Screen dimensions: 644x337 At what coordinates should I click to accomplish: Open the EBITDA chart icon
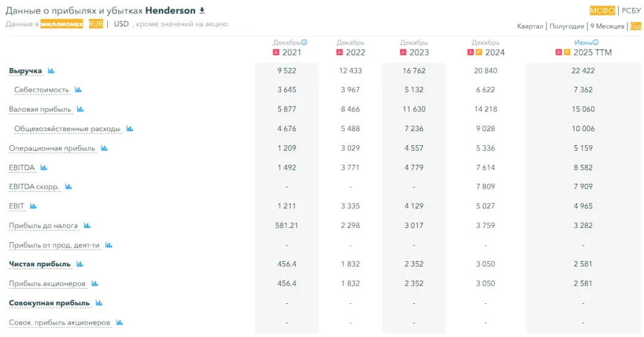(x=44, y=167)
